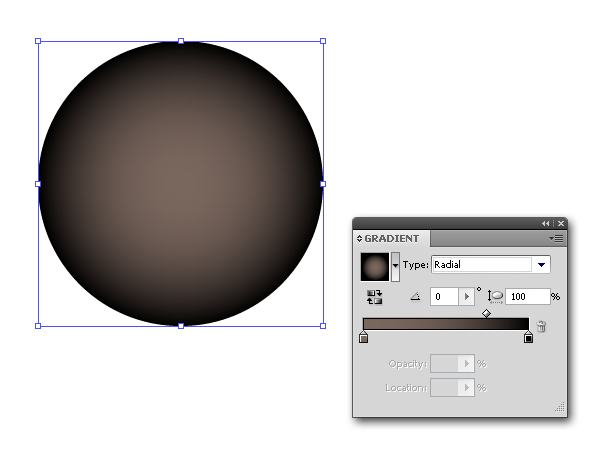Image resolution: width=600 pixels, height=450 pixels.
Task: Click the trash icon to delete stop
Action: click(541, 326)
